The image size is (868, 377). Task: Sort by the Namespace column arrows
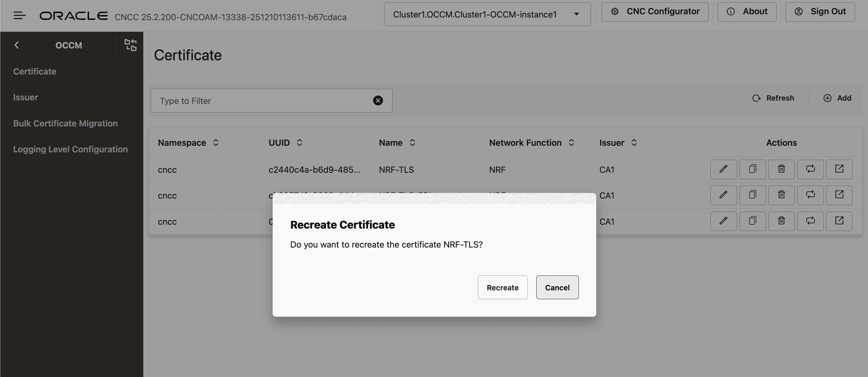coord(216,143)
